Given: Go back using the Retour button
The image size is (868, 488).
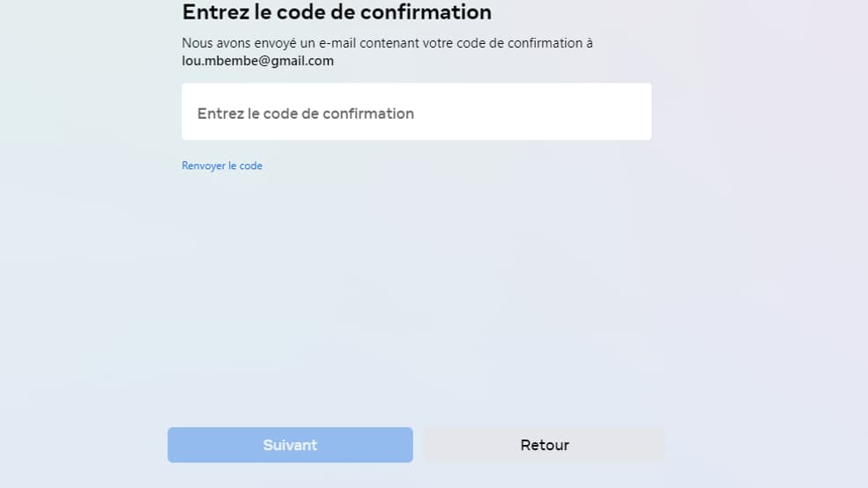Looking at the screenshot, I should click(544, 445).
